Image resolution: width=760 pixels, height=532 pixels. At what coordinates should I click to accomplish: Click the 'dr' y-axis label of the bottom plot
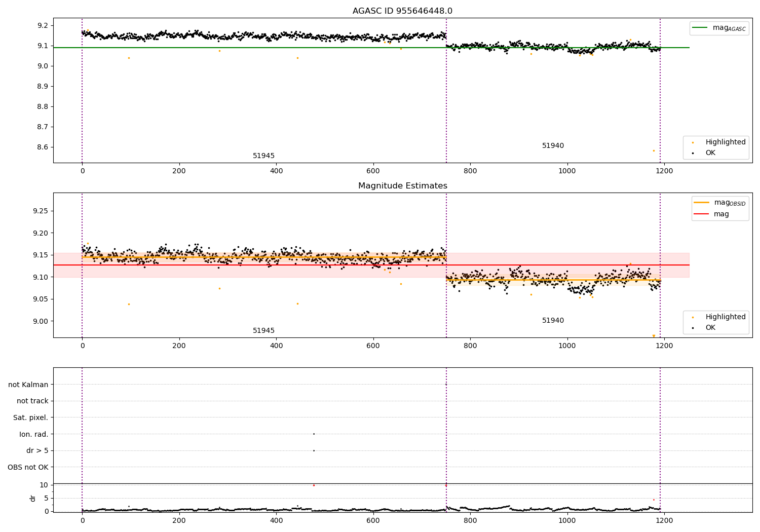coord(33,498)
